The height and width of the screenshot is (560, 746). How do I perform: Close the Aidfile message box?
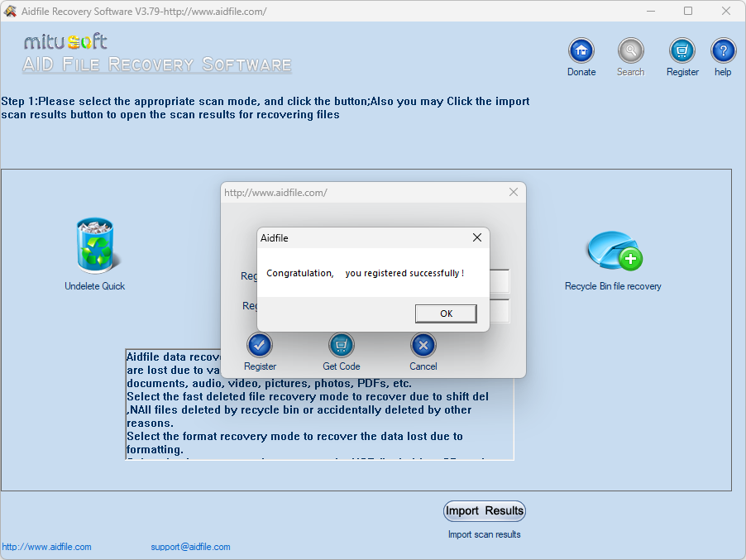(x=477, y=237)
